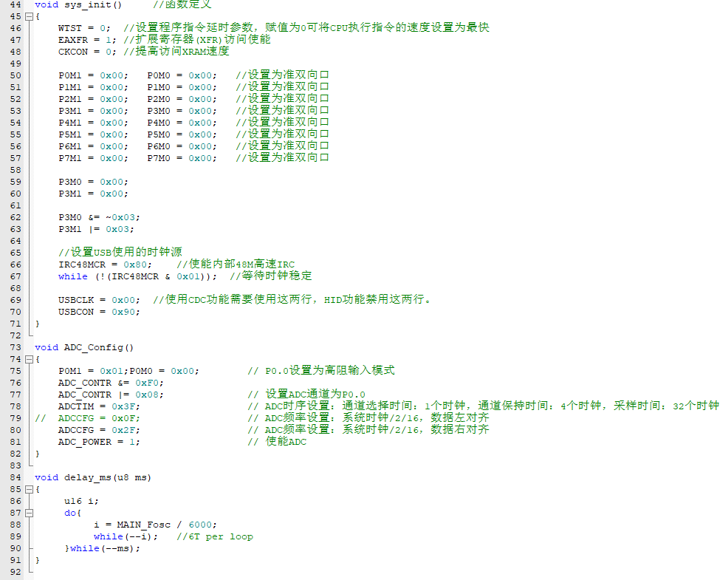Click 'ADCCFG = 0x2F;' statement
This screenshot has height=580, width=728.
(99, 430)
